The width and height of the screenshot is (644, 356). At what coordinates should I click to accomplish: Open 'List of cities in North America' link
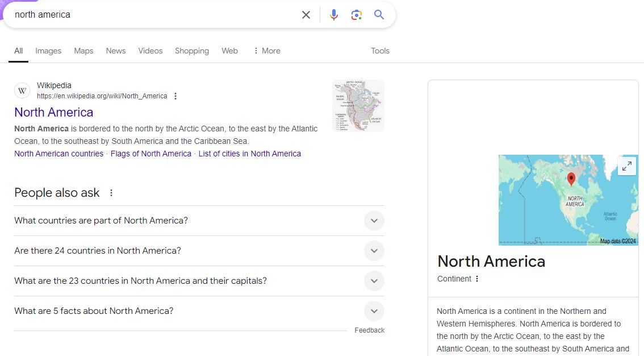click(250, 154)
